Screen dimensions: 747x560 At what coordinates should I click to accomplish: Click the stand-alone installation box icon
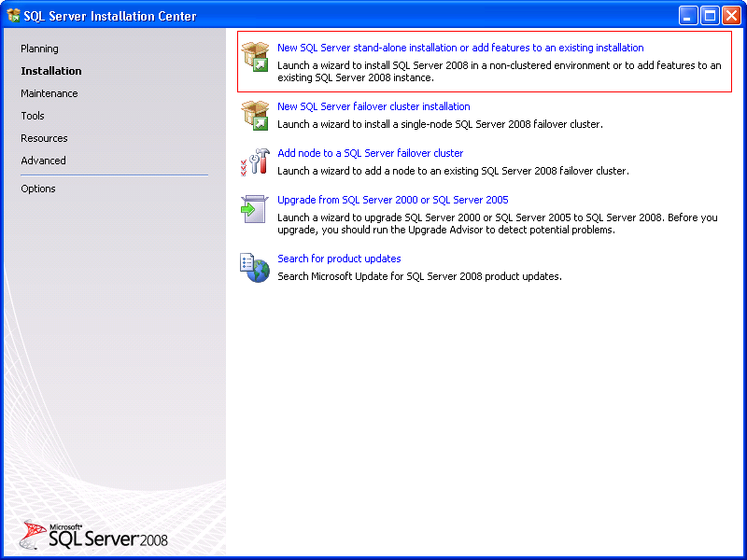pyautogui.click(x=255, y=57)
